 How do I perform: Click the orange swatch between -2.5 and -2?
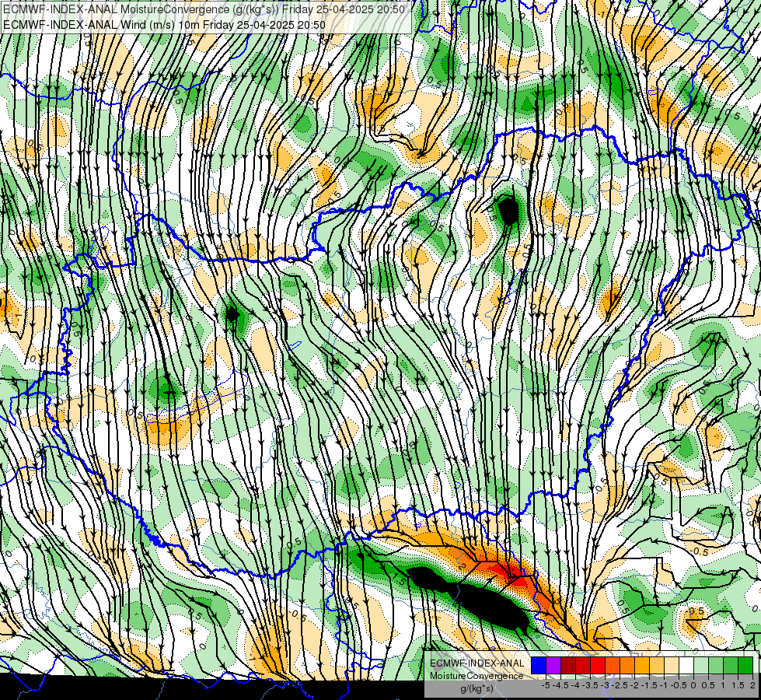(627, 665)
